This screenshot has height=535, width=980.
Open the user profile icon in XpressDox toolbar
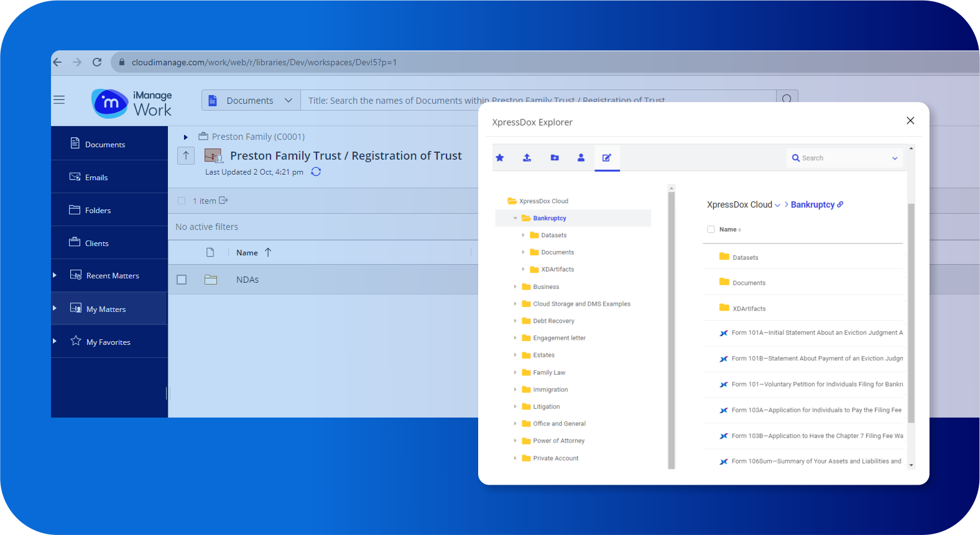(581, 158)
